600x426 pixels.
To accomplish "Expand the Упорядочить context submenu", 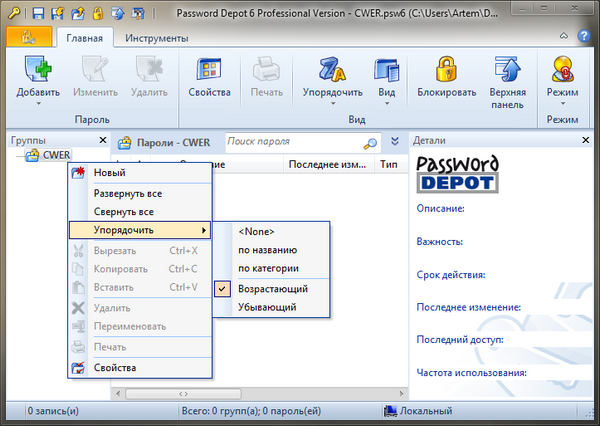I will [x=138, y=231].
